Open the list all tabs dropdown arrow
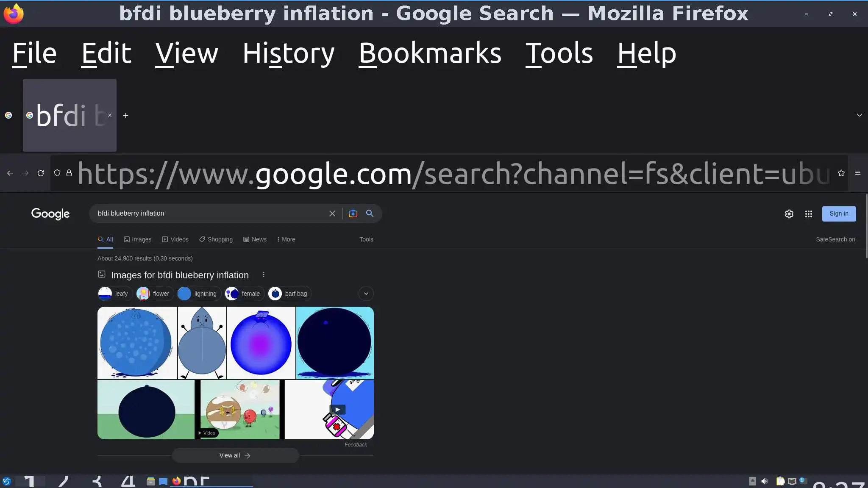 pyautogui.click(x=860, y=115)
